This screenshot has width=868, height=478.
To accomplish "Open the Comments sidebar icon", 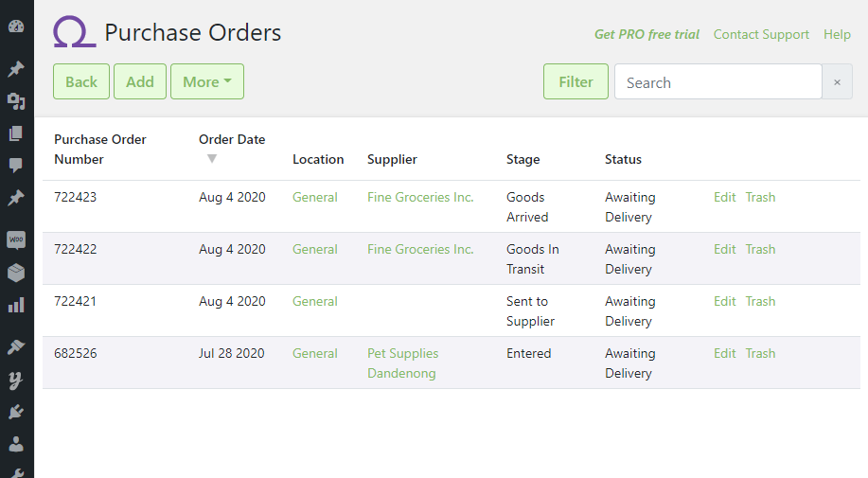I will point(16,165).
